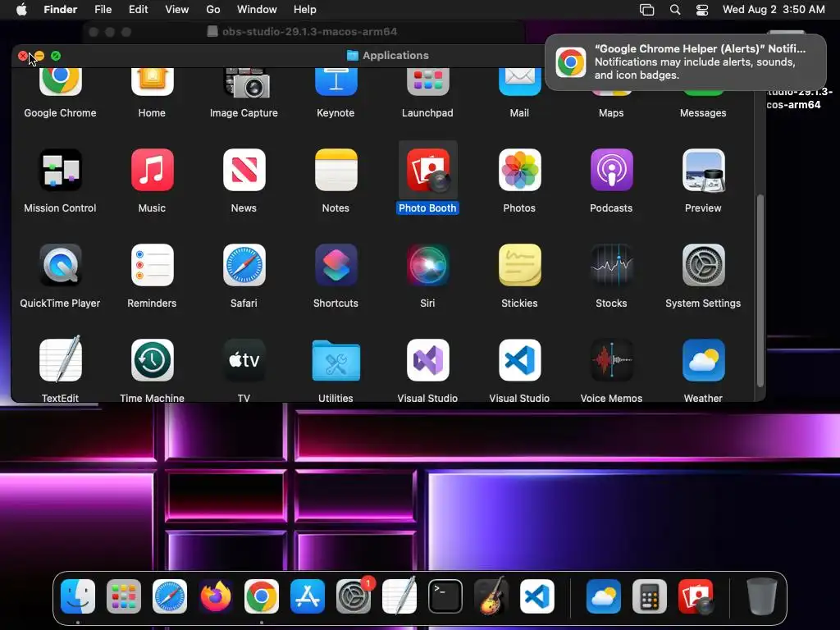Select Mission Control app icon
840x630 pixels.
coord(60,170)
